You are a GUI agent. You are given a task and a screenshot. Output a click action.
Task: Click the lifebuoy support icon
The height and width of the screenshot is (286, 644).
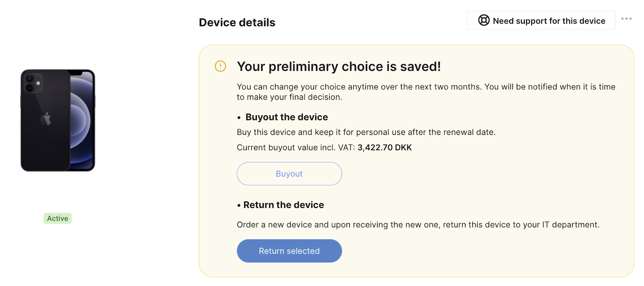point(483,20)
